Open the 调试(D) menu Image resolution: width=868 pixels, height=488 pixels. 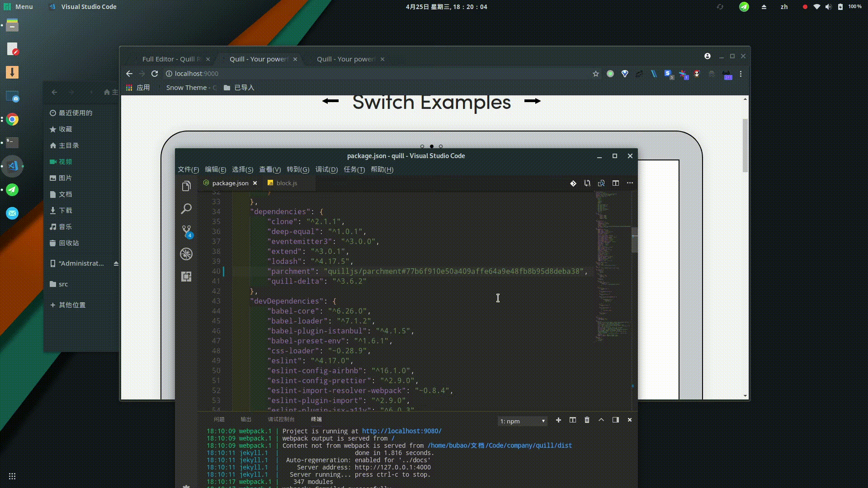(x=326, y=169)
